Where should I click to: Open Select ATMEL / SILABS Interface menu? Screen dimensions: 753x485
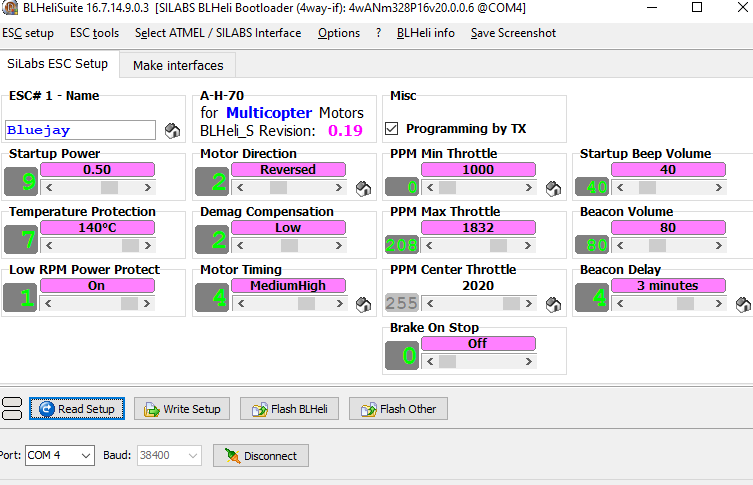click(218, 33)
